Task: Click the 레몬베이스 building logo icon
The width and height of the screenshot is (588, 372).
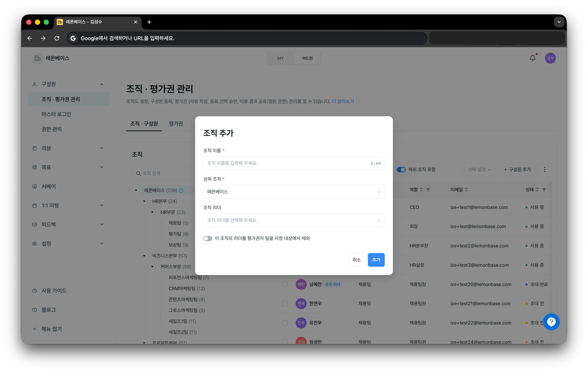Action: pyautogui.click(x=38, y=58)
